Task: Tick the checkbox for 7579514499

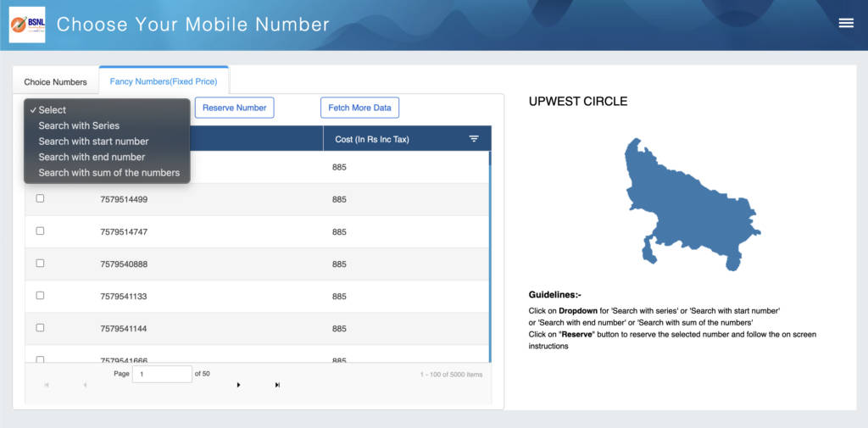Action: 40,198
